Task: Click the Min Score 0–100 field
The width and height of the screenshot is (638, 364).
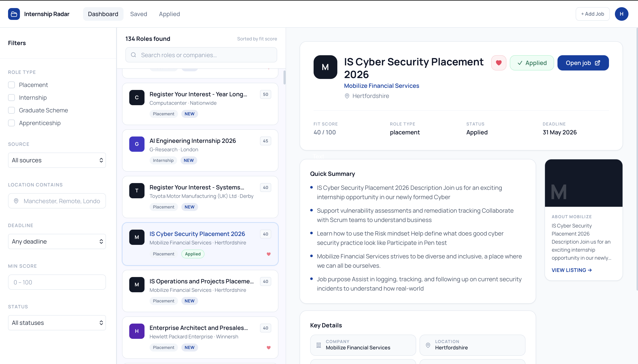Action: point(57,282)
